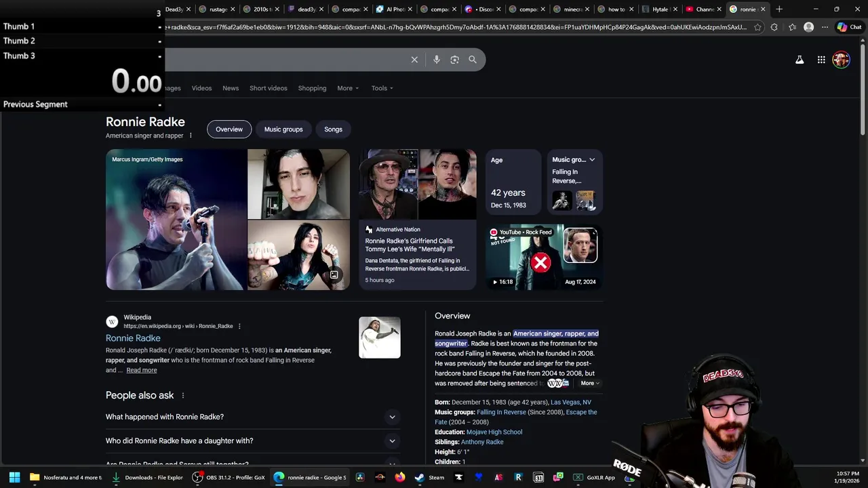Open the browser three-dot settings menu
Image resolution: width=868 pixels, height=488 pixels.
click(x=825, y=27)
